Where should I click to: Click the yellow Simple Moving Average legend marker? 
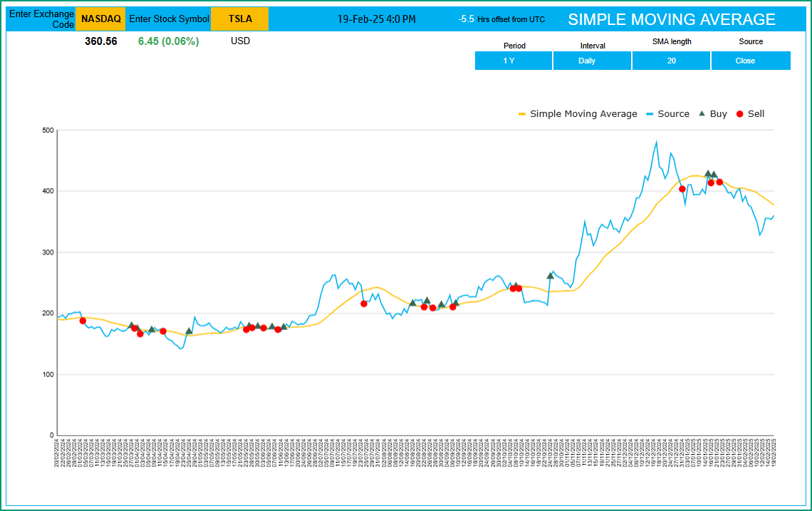521,113
